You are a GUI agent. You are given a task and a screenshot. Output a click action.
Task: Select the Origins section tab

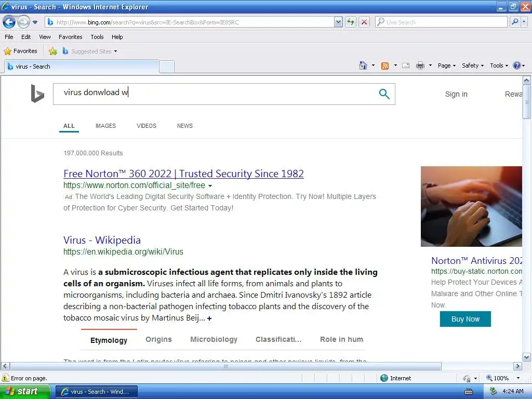point(158,340)
